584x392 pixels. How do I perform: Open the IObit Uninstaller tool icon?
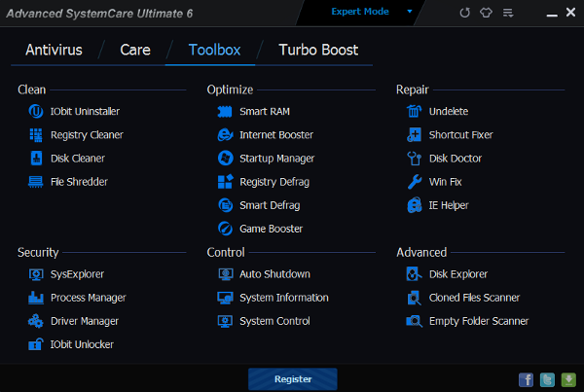pyautogui.click(x=35, y=111)
